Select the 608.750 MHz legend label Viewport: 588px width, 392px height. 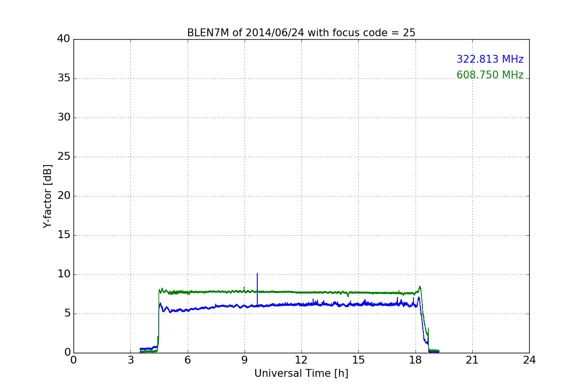tap(490, 75)
